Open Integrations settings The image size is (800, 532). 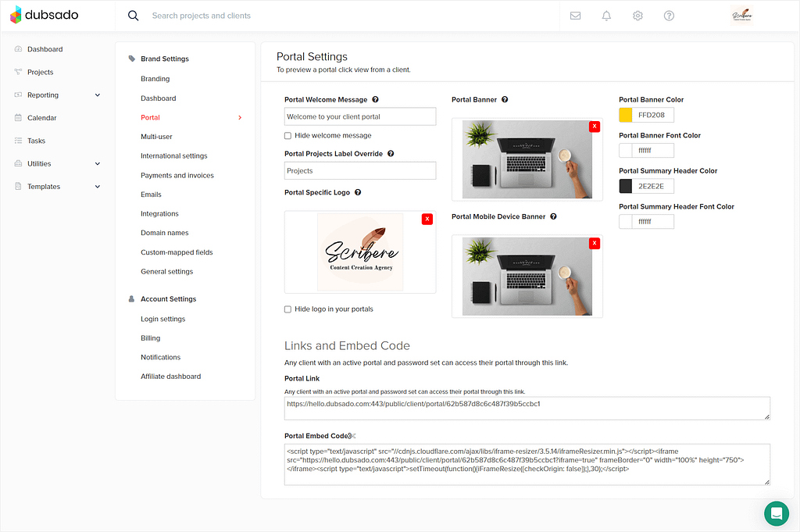(x=159, y=214)
